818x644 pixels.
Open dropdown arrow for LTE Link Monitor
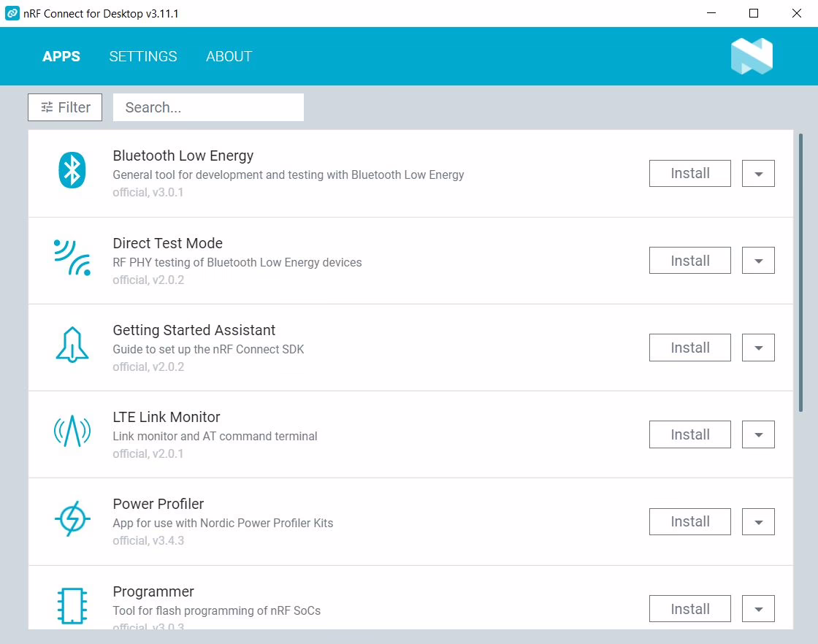click(x=758, y=434)
